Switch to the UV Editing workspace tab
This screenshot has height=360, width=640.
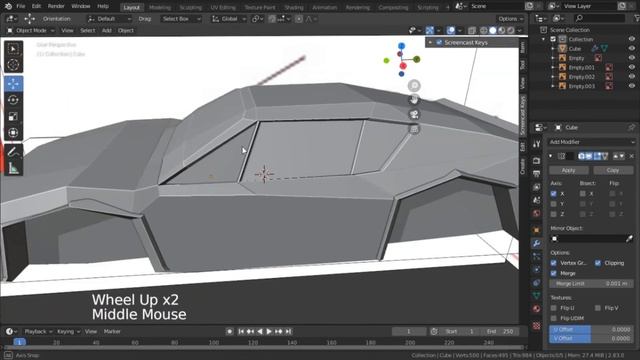coord(223,7)
